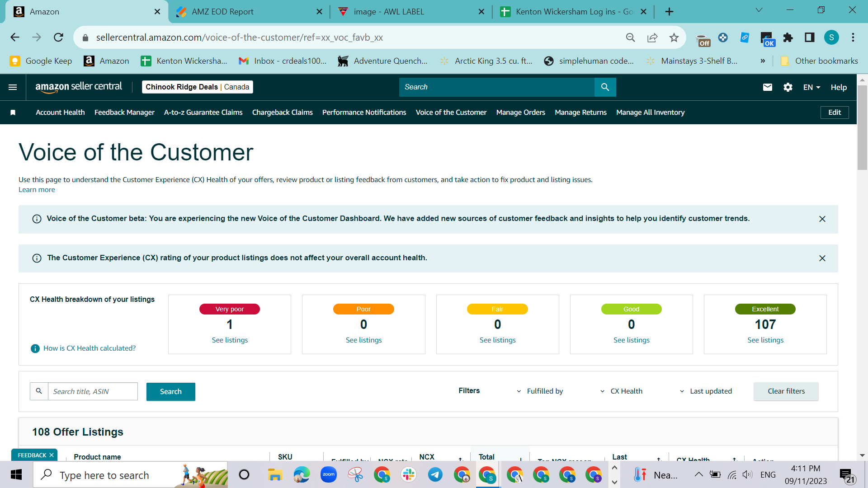868x488 pixels.
Task: Open Manage Returns in the nav bar
Action: tap(580, 113)
